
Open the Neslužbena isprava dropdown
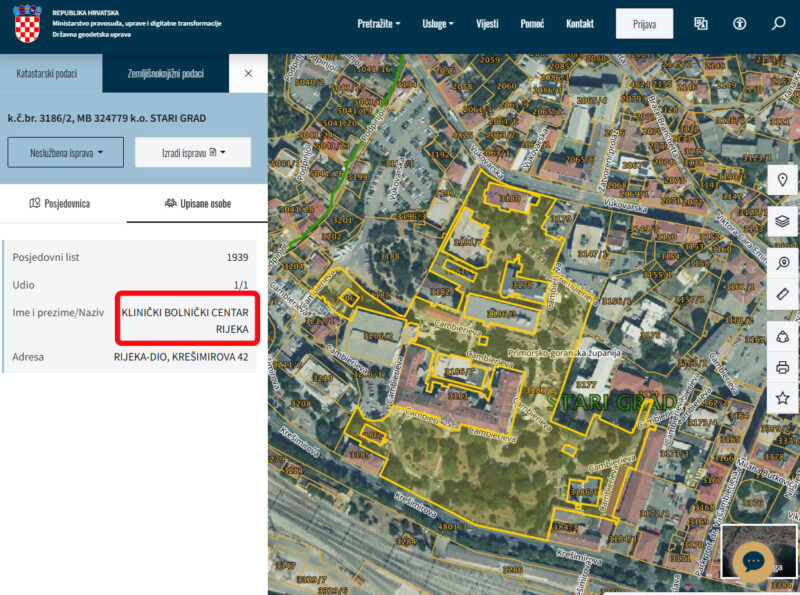tap(66, 152)
